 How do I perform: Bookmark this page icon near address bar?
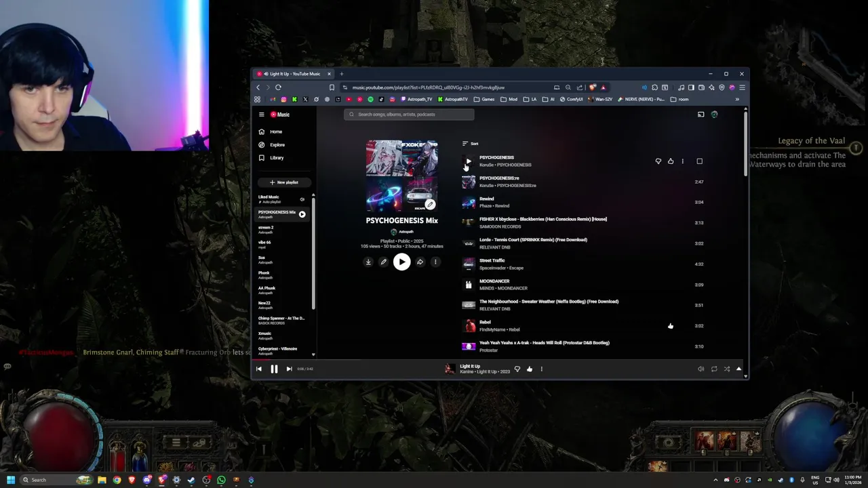tap(332, 87)
